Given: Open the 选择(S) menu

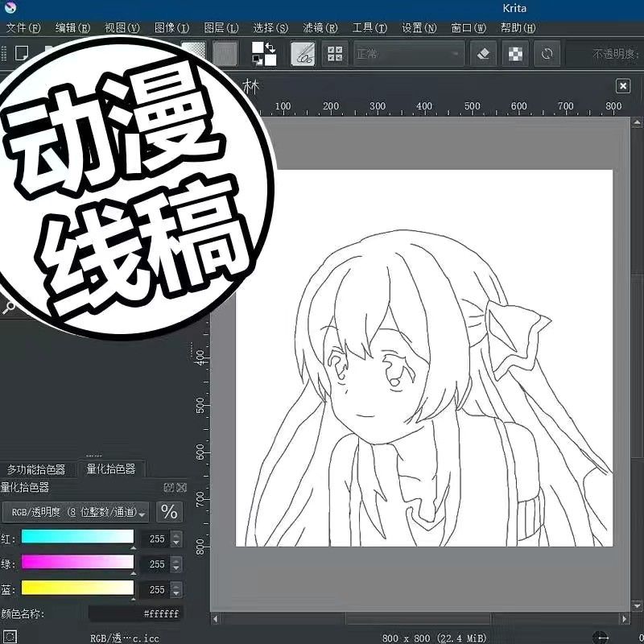Looking at the screenshot, I should click(270, 28).
